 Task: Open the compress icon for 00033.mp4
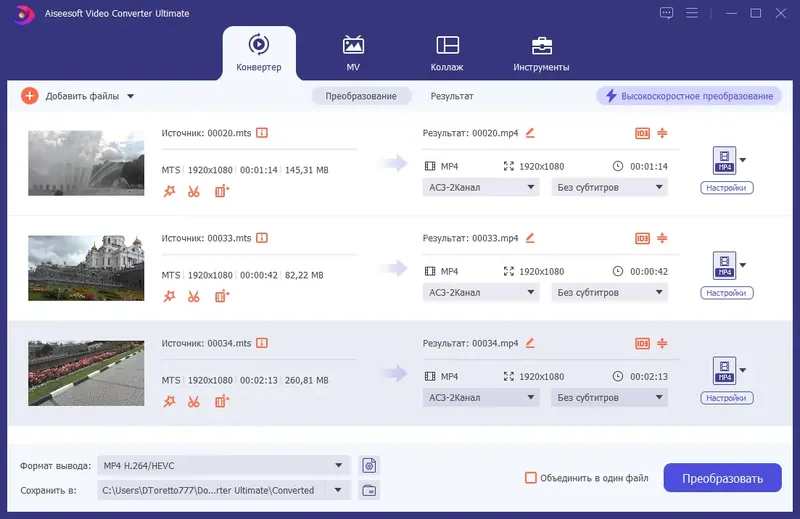pyautogui.click(x=662, y=238)
